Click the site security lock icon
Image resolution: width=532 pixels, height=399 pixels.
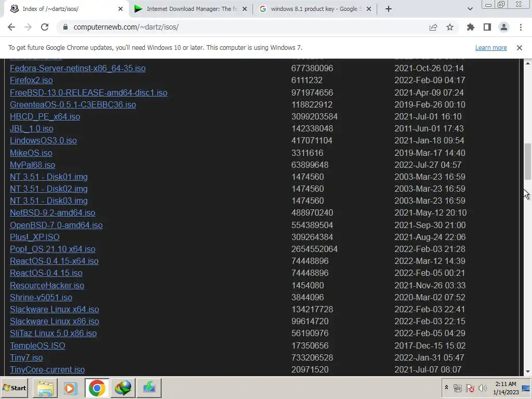coord(65,27)
